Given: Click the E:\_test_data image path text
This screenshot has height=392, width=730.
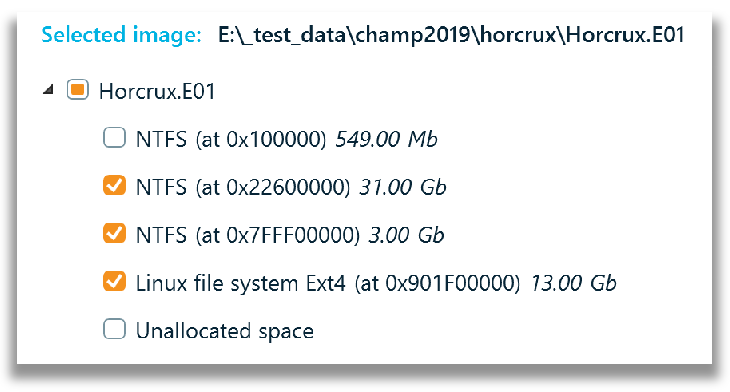Looking at the screenshot, I should (x=451, y=36).
